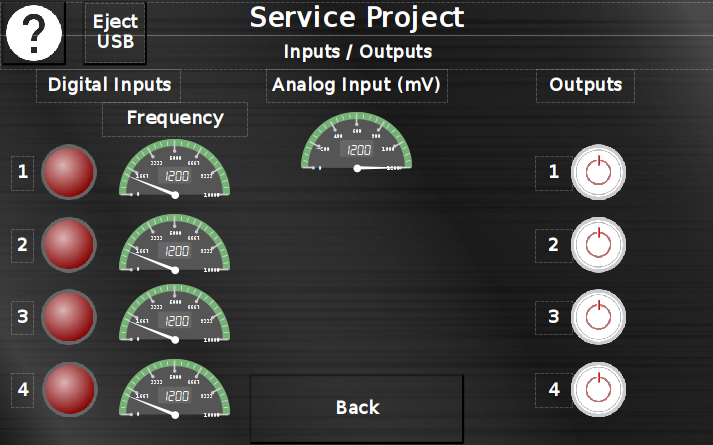Viewport: 713px width, 445px height.
Task: Click the Outputs heading label
Action: [585, 85]
